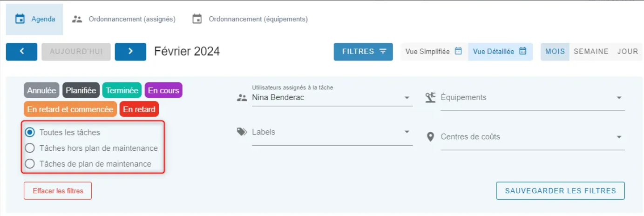The height and width of the screenshot is (216, 644).
Task: Click SAUVEGARDER LES FILTRES button
Action: [x=561, y=191]
